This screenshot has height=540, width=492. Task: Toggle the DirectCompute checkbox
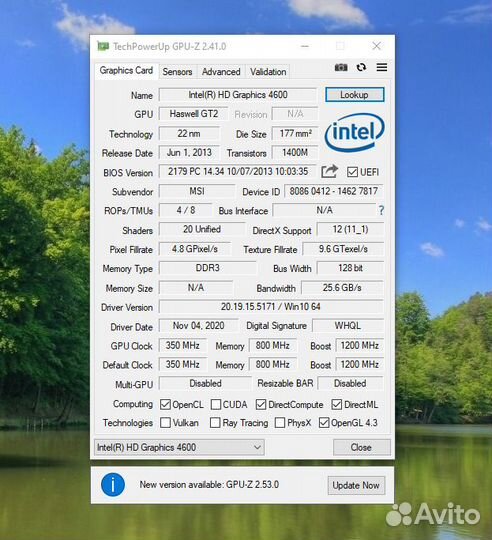coord(261,404)
